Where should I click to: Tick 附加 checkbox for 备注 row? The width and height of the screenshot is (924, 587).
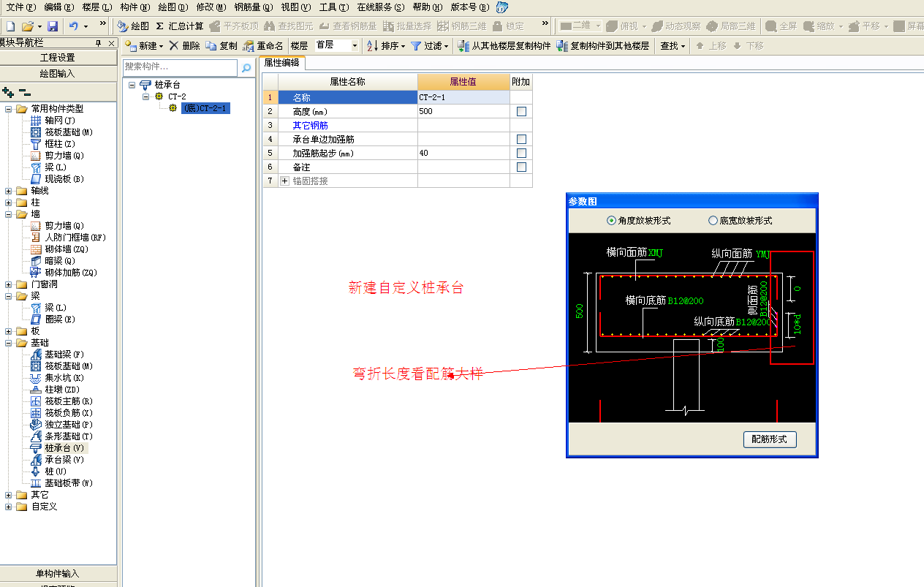521,167
